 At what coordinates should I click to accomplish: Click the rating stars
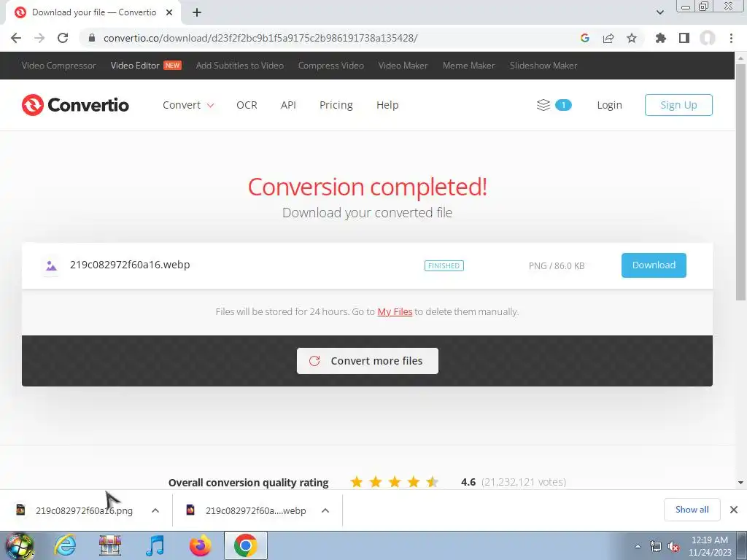[x=394, y=482]
